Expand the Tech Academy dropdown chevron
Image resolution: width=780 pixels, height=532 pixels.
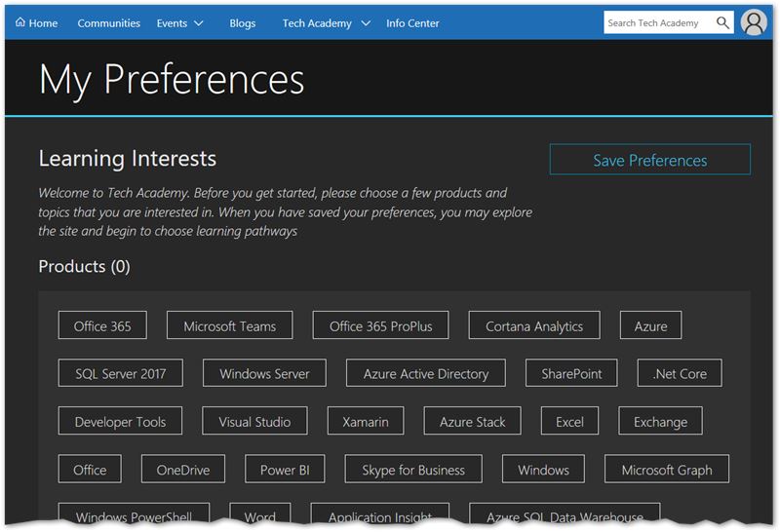click(x=366, y=23)
